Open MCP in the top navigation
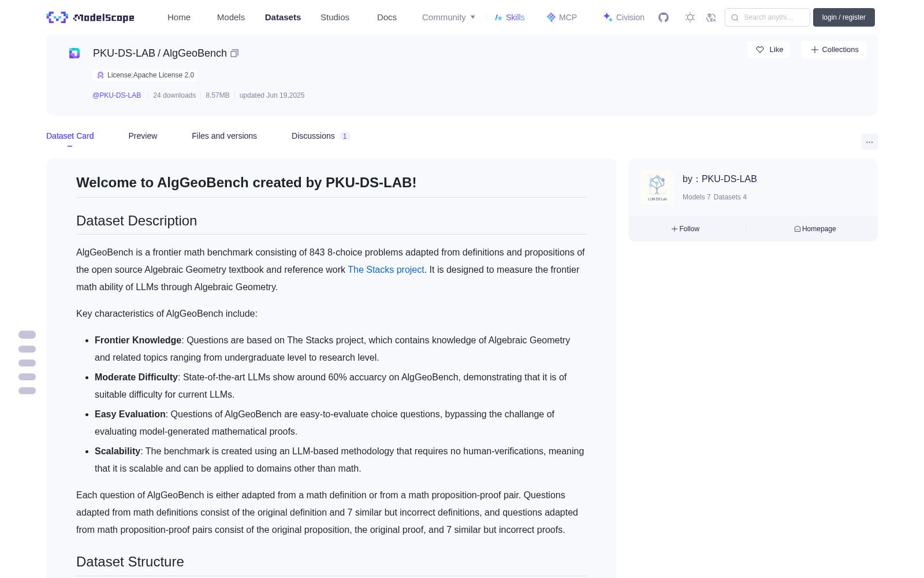Screen dimensions: 924x578 pyautogui.click(x=562, y=17)
